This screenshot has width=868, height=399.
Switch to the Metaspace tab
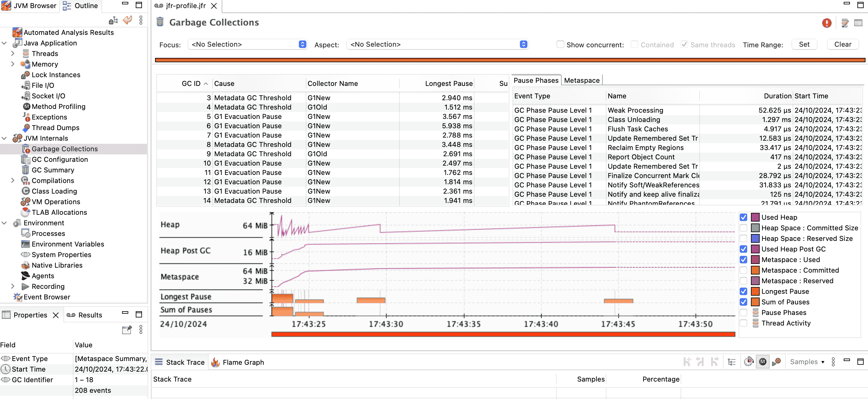(582, 80)
